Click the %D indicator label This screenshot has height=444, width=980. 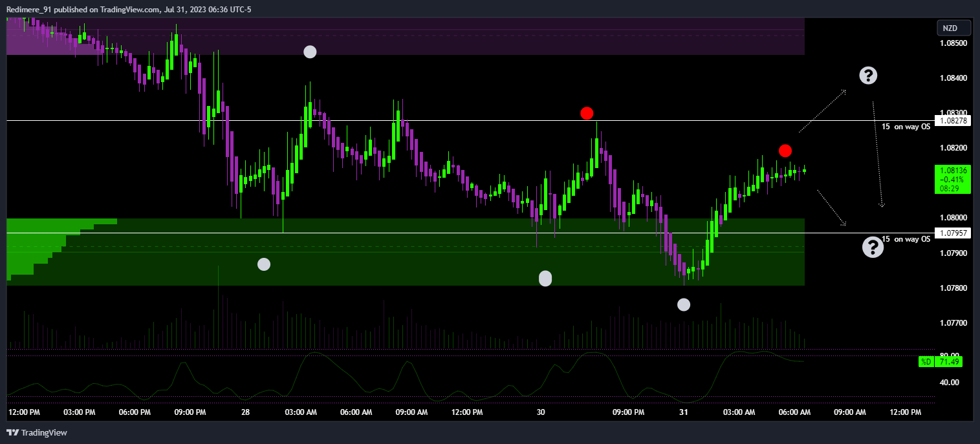coord(926,362)
